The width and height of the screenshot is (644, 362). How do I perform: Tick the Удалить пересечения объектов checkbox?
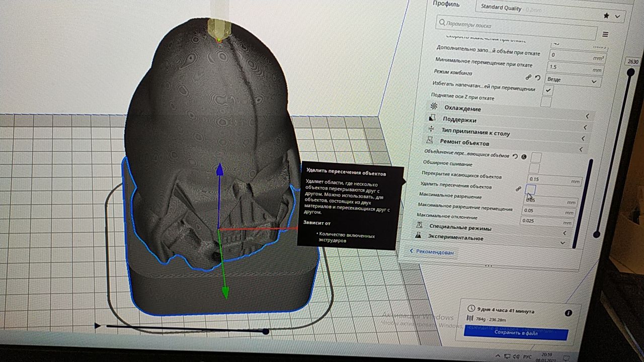pos(530,190)
